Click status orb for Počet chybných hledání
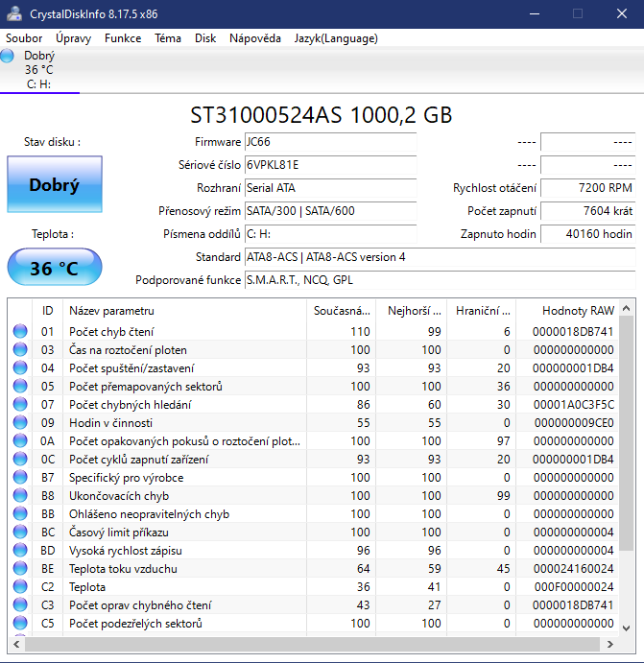Image resolution: width=644 pixels, height=663 pixels. (20, 404)
